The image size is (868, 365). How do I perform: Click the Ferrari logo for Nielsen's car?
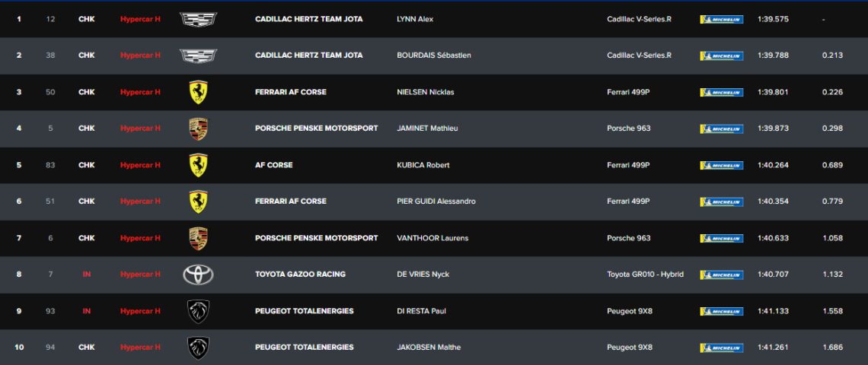(x=198, y=92)
